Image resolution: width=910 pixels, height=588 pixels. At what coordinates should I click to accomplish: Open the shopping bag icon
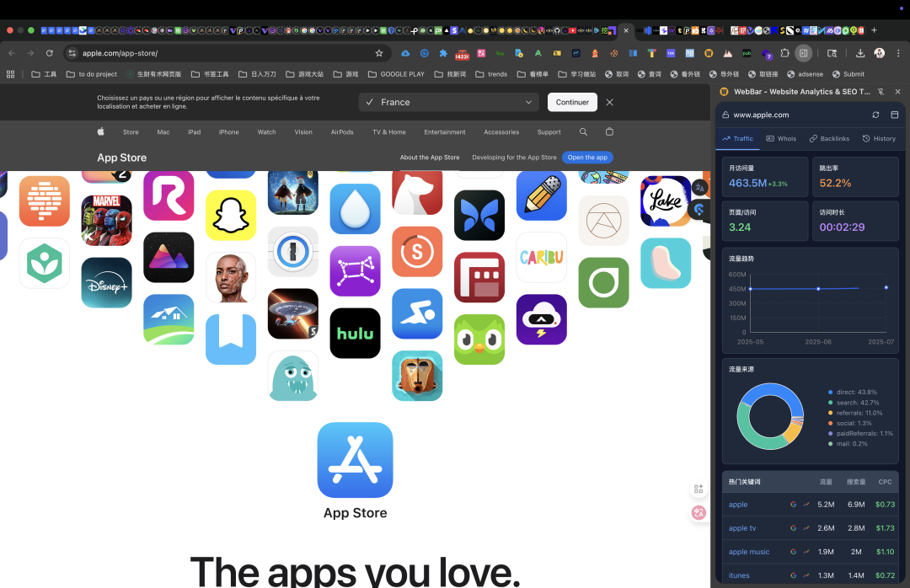pos(609,131)
